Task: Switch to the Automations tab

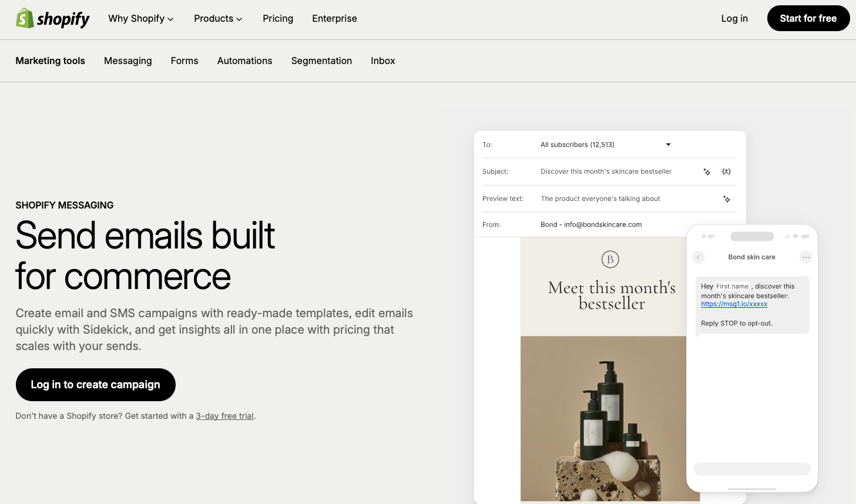Action: [244, 61]
